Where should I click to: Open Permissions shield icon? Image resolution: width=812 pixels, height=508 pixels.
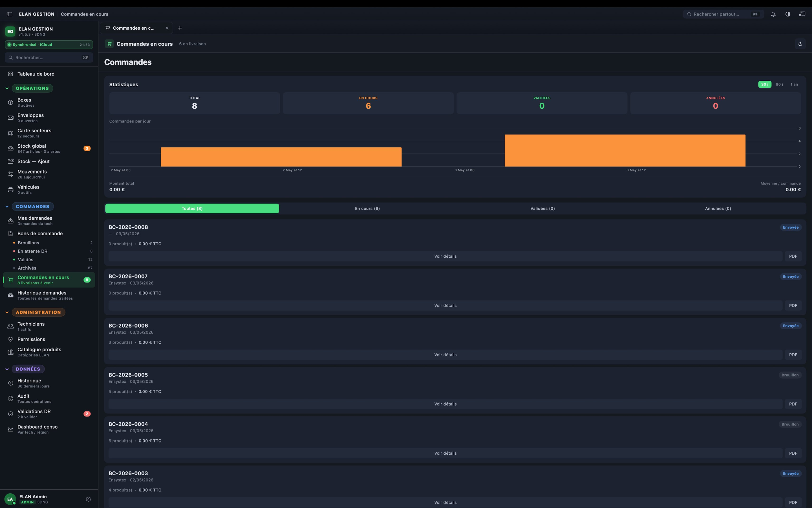point(10,339)
